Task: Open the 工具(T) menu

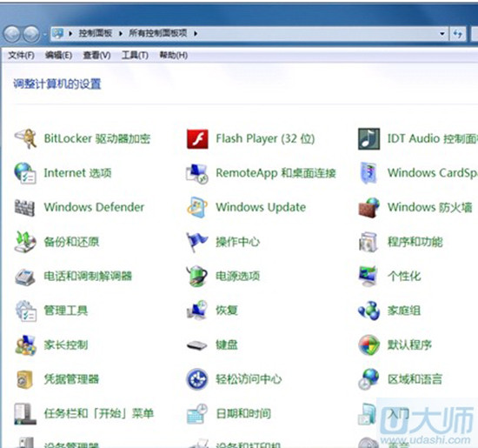Action: (x=135, y=55)
